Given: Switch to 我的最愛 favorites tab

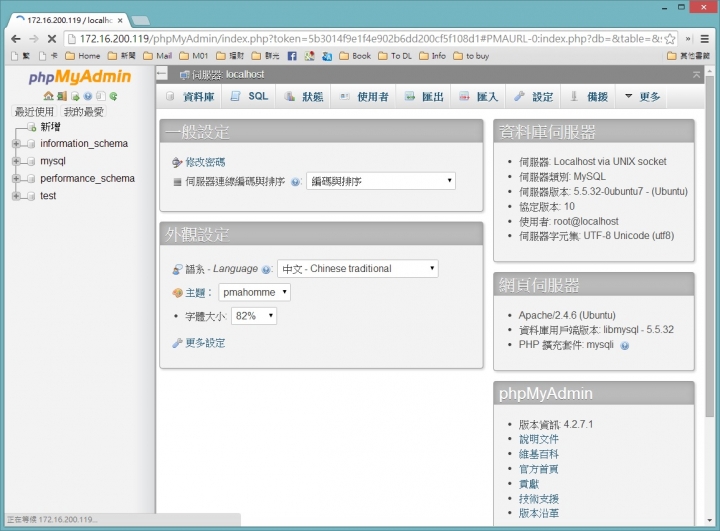Looking at the screenshot, I should pyautogui.click(x=84, y=112).
